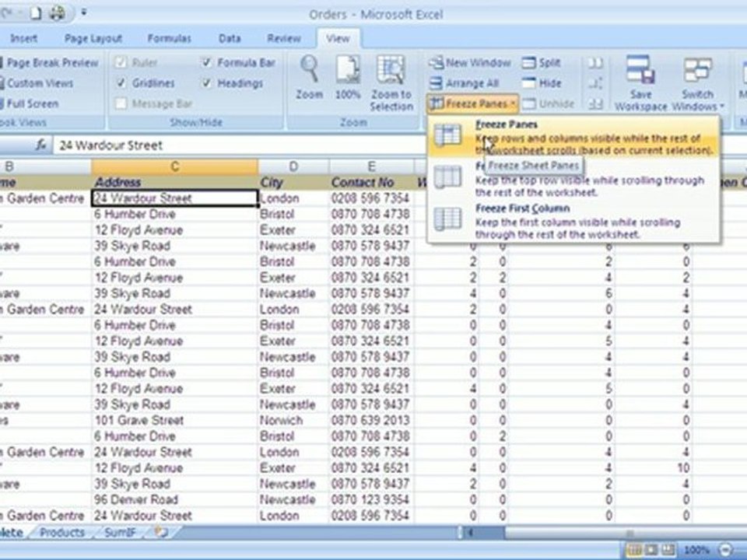Click the 100% zoom icon
Screen dimensions: 747x560
348,70
